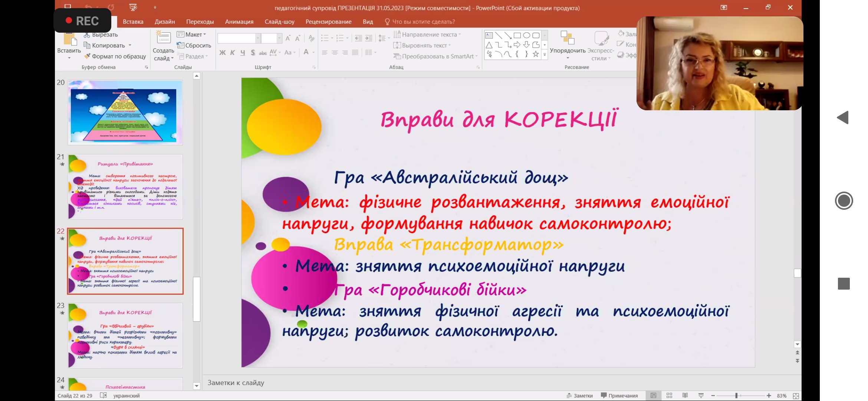This screenshot has height=401, width=868.
Task: Switch to Normal view icon
Action: tap(653, 396)
